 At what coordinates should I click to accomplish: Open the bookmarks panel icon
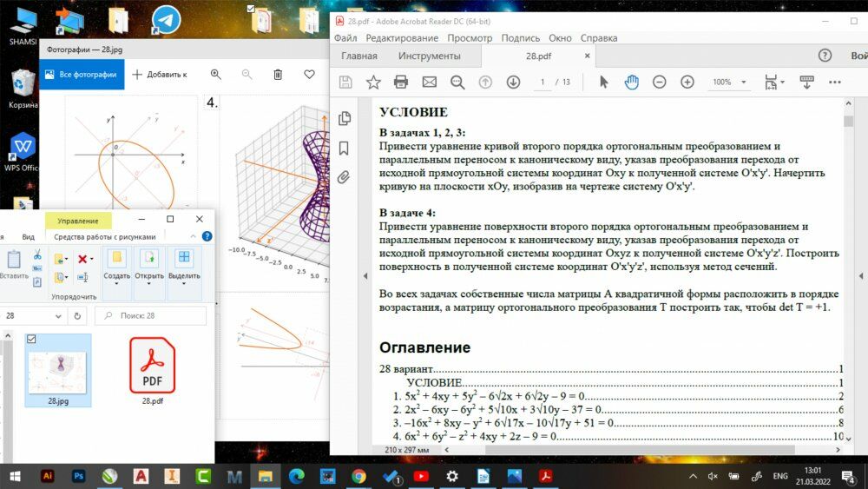(344, 148)
